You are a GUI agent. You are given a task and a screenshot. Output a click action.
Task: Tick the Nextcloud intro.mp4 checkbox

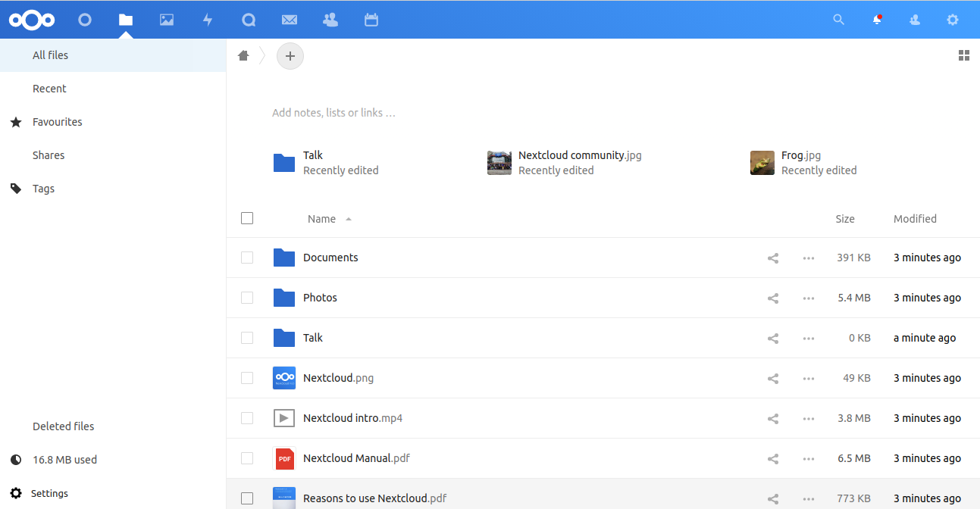[247, 418]
